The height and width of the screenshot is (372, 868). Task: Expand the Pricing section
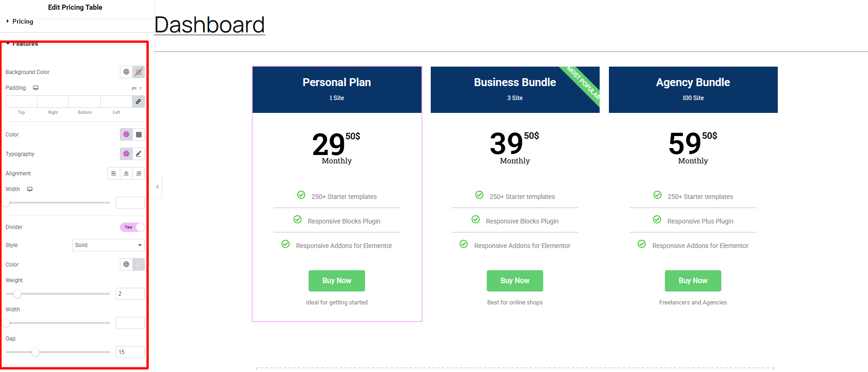pyautogui.click(x=22, y=21)
